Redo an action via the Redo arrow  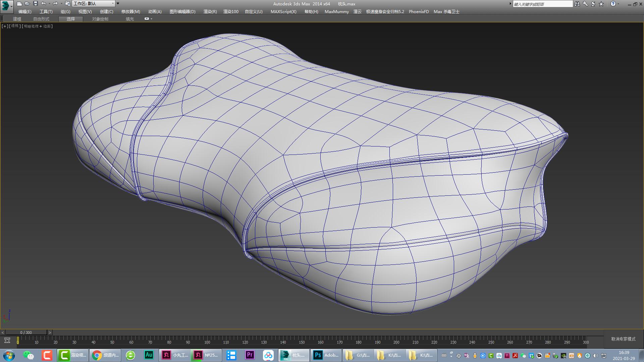tap(55, 4)
